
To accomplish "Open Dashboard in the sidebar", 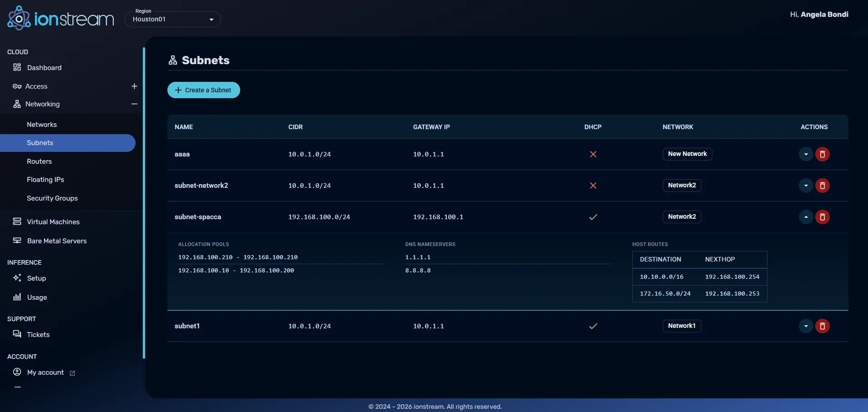I will (x=44, y=68).
